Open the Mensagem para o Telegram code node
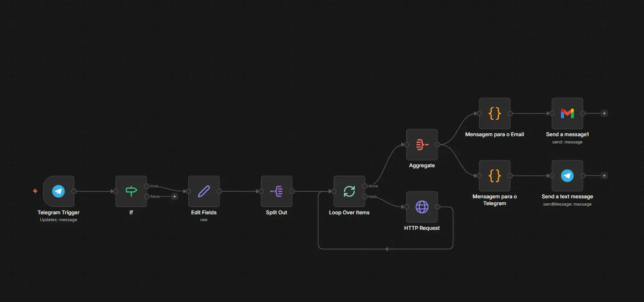Image resolution: width=644 pixels, height=302 pixels. [x=495, y=175]
